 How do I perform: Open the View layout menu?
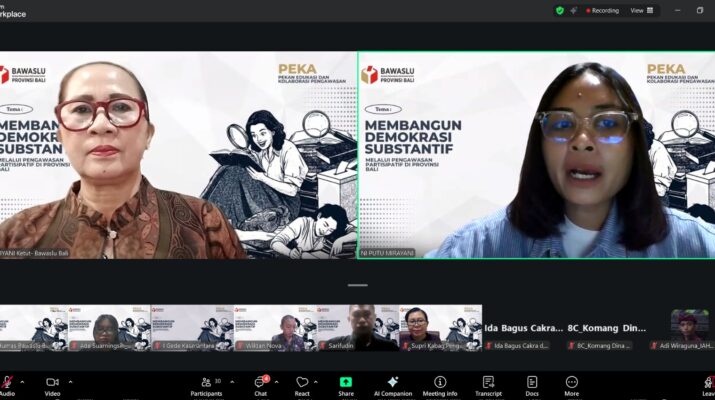641,10
